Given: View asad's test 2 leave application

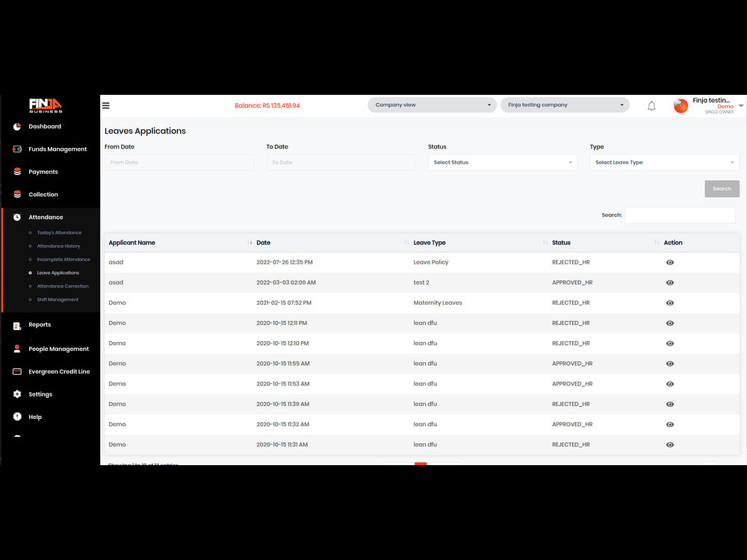Looking at the screenshot, I should tap(670, 282).
